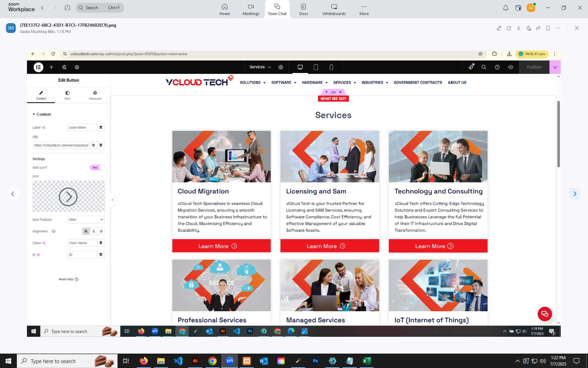Image resolution: width=588 pixels, height=368 pixels.
Task: Switch to the Style tab in Edit Button
Action: [67, 95]
